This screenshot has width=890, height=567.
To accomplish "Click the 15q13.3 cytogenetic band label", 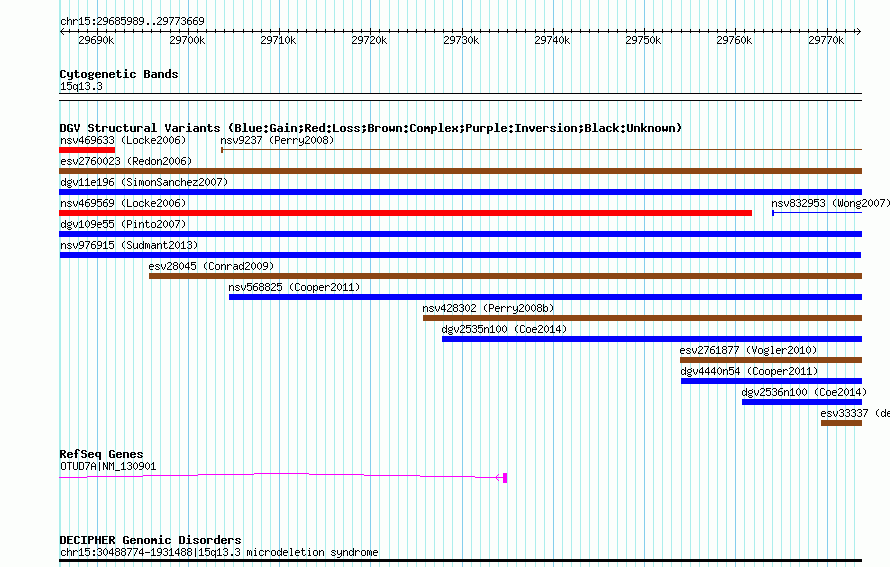I will 81,86.
